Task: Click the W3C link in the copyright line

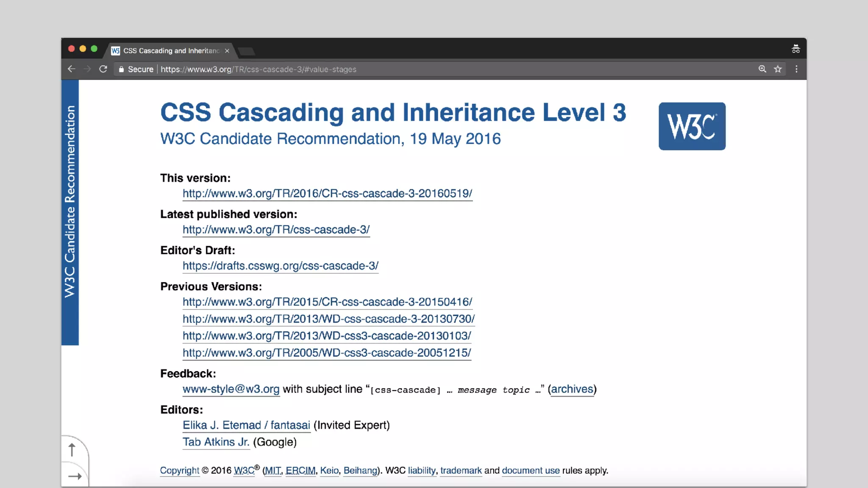Action: [245, 471]
